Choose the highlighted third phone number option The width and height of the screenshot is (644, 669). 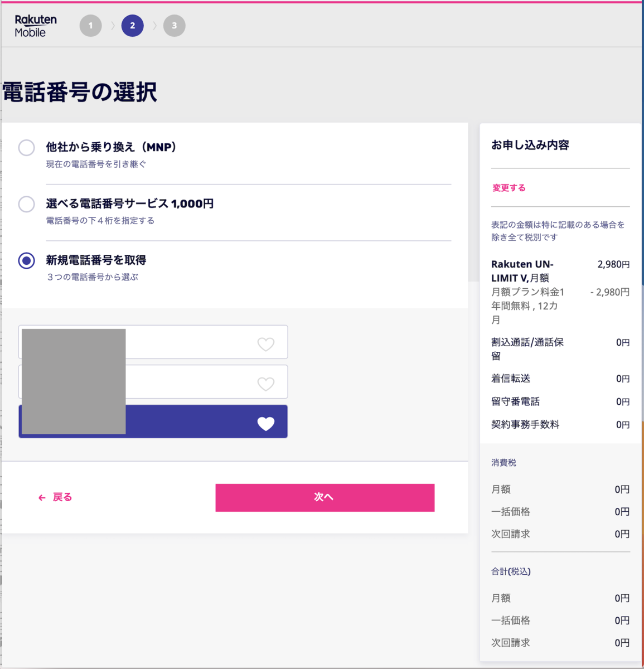153,421
